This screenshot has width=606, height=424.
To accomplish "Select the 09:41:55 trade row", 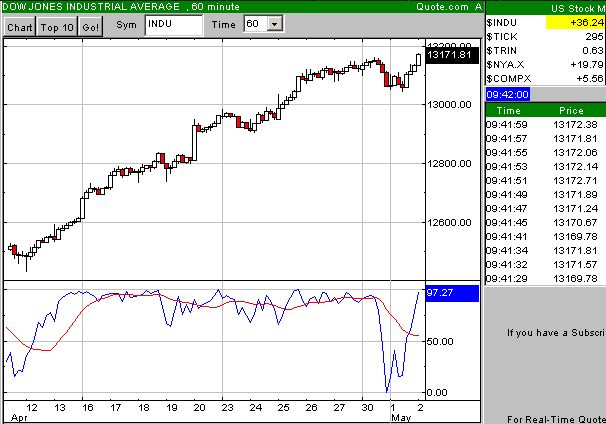I will (x=546, y=152).
